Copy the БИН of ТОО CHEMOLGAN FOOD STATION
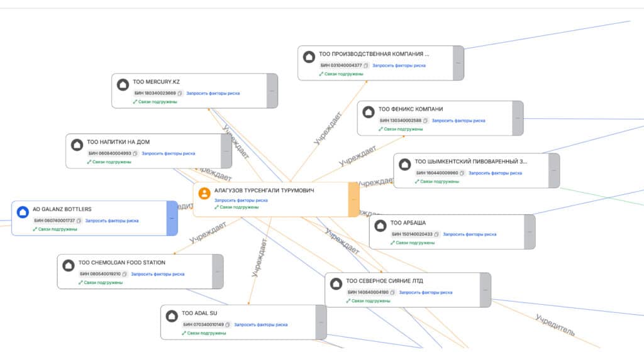Screen dimensions: 644x362 [125, 274]
